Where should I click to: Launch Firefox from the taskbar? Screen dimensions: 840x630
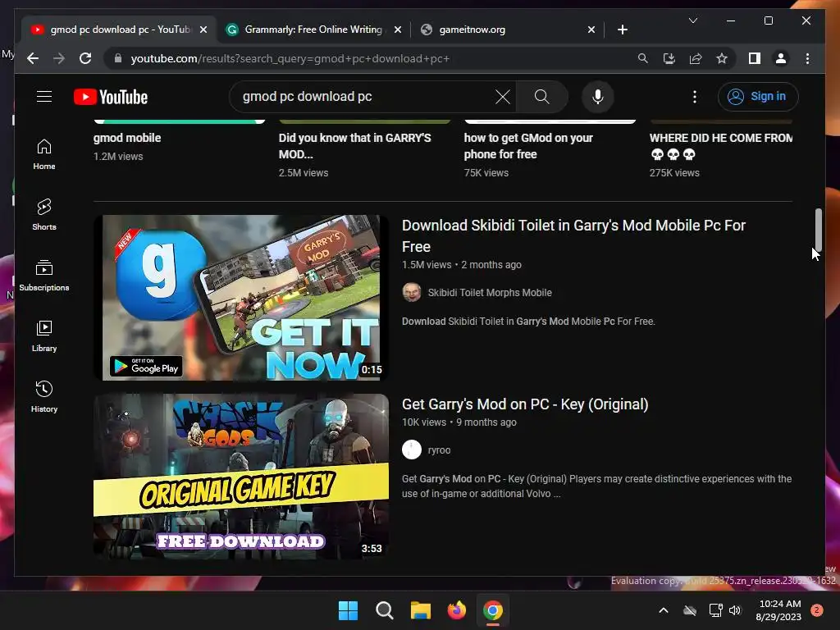(x=456, y=610)
